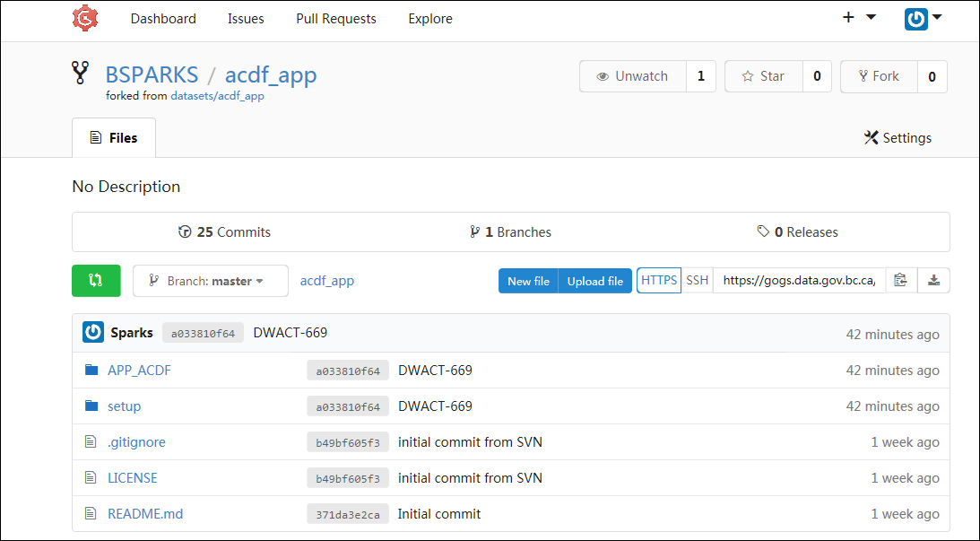Copy repository URL with clipboard icon
980x541 pixels.
click(900, 280)
